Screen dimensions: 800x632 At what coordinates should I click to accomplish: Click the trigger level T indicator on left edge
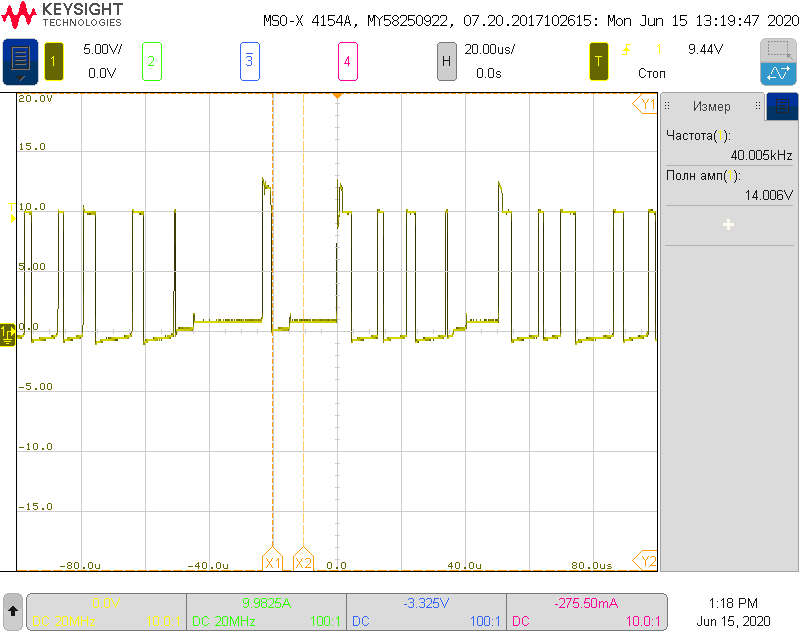tap(12, 212)
